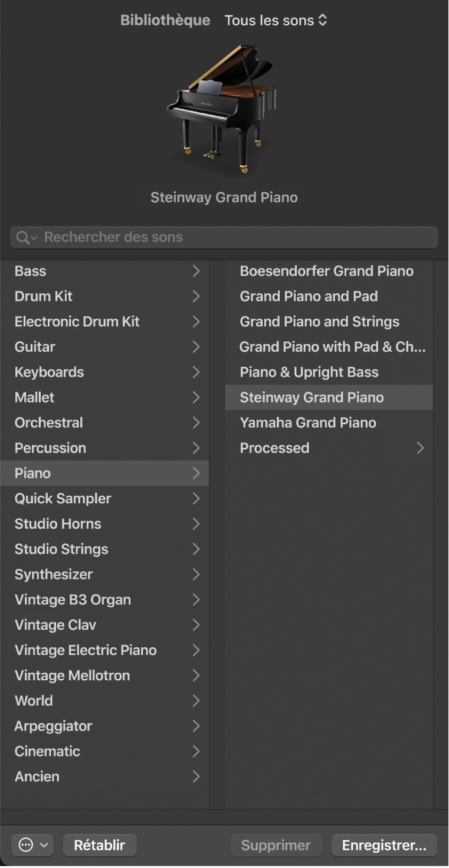Open the Tous les sons popup
The height and width of the screenshot is (868, 449).
point(276,21)
